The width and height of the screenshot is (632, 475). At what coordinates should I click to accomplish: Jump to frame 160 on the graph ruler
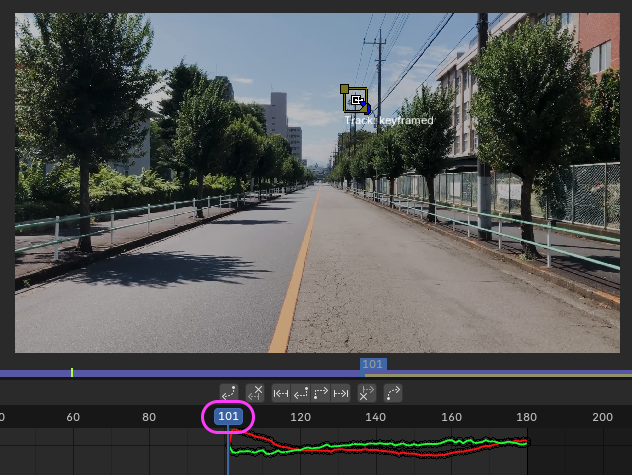(451, 417)
